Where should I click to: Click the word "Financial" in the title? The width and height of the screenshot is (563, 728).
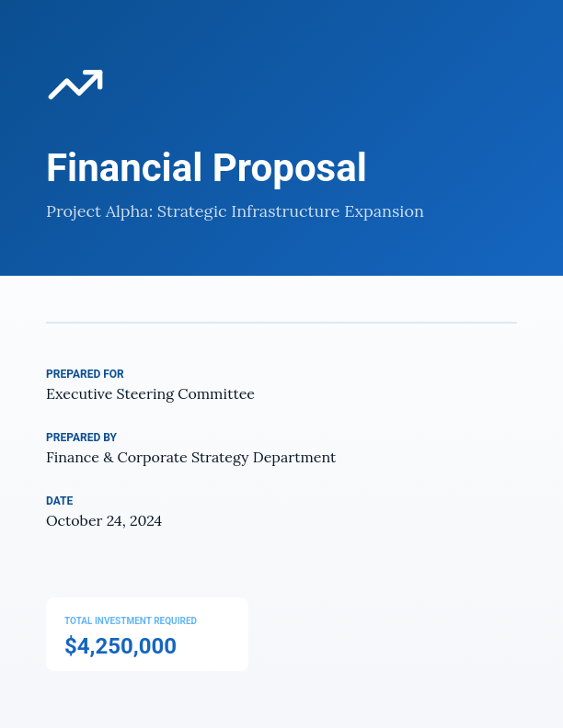[124, 168]
